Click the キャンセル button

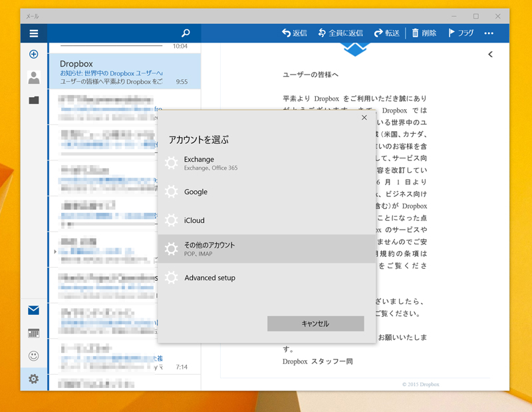tap(315, 323)
